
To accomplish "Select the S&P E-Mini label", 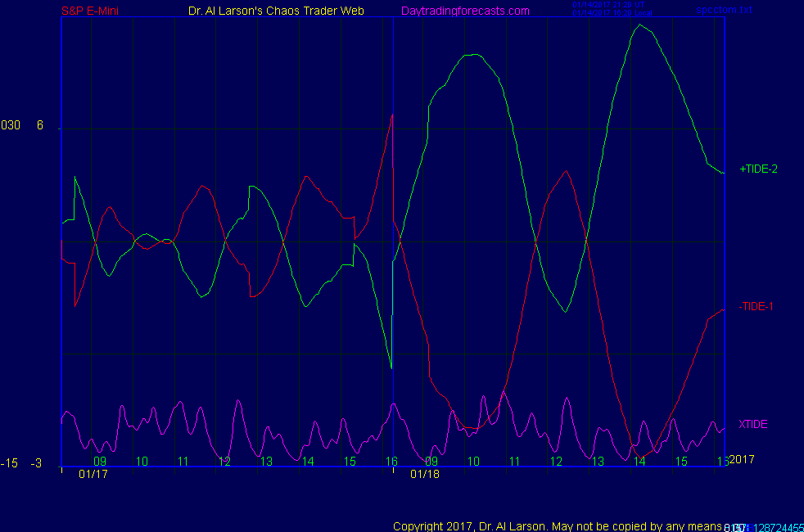I will coord(91,11).
